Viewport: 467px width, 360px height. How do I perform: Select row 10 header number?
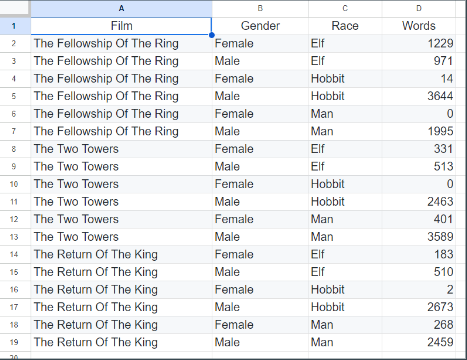tap(14, 184)
